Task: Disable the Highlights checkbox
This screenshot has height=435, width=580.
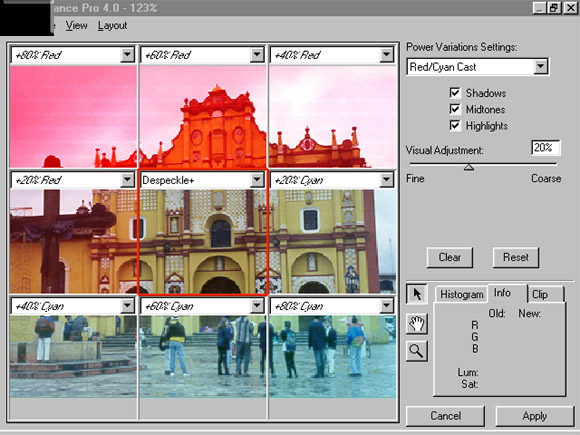Action: (x=455, y=125)
